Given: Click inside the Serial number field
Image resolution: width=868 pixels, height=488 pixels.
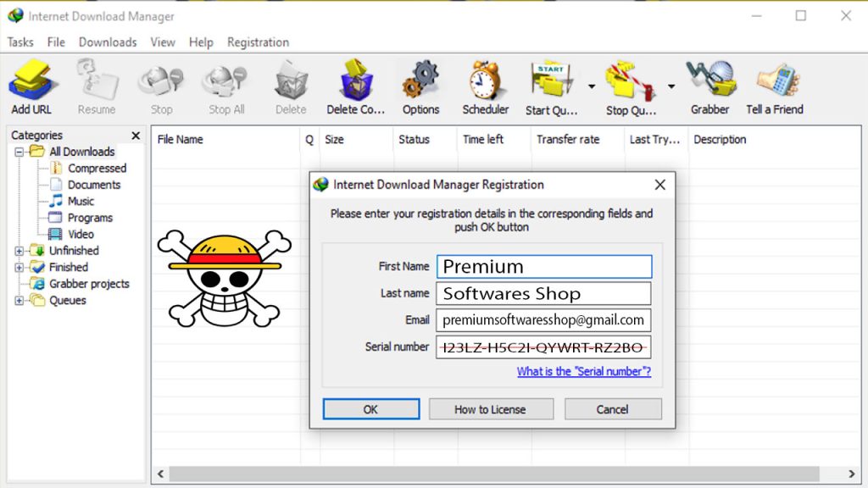Looking at the screenshot, I should [x=542, y=347].
